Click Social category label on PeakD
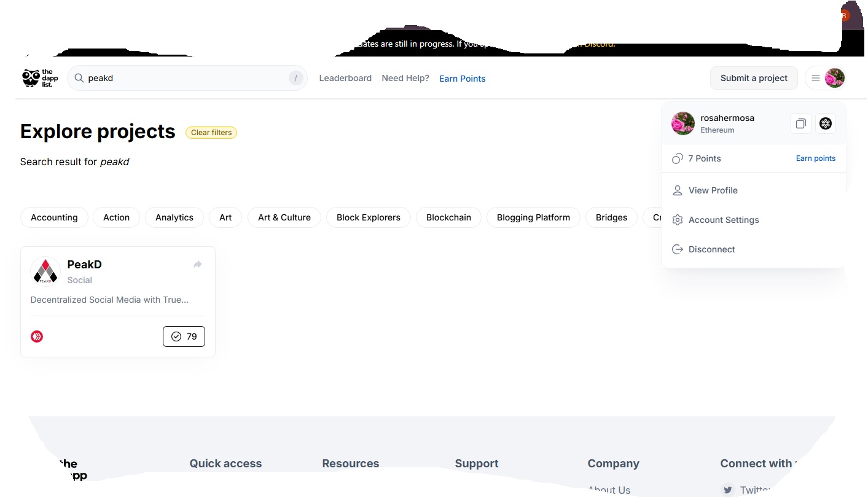 (80, 280)
